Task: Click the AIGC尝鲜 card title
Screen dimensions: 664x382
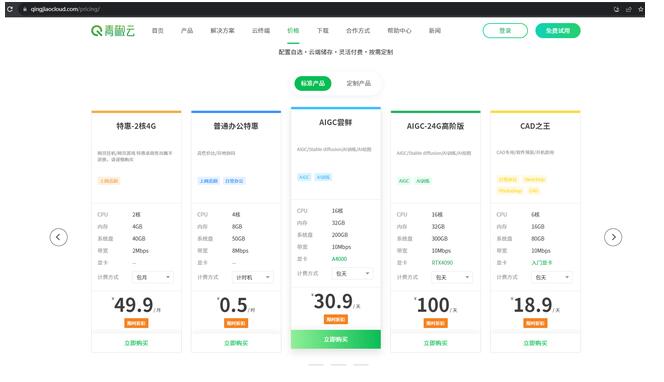Action: click(335, 122)
